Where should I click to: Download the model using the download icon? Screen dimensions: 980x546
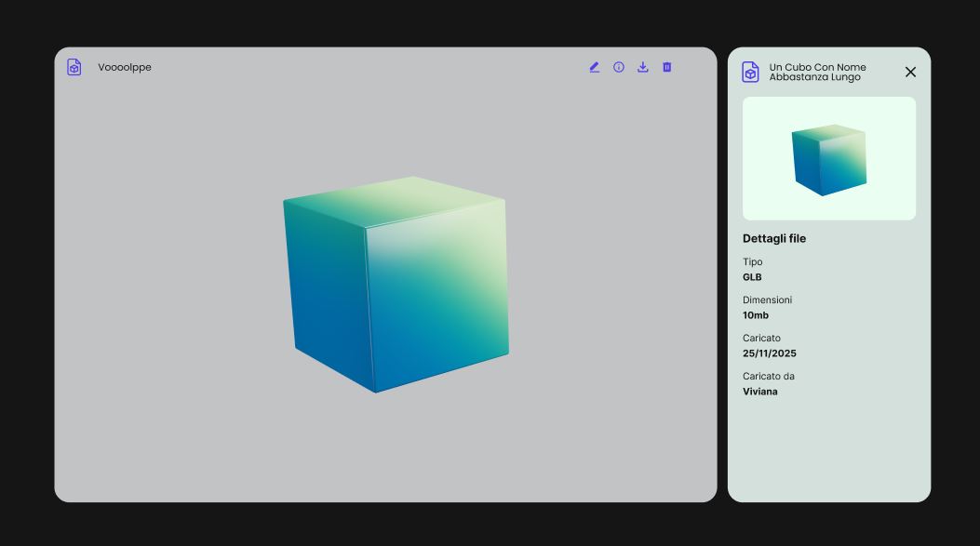[643, 67]
